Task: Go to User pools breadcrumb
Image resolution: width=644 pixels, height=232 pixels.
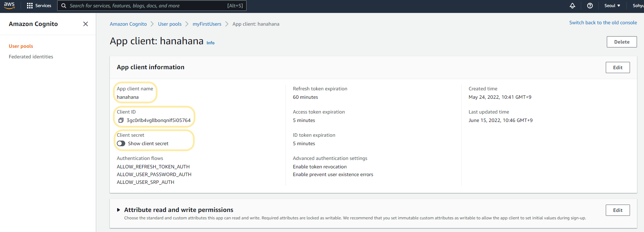Action: [170, 24]
